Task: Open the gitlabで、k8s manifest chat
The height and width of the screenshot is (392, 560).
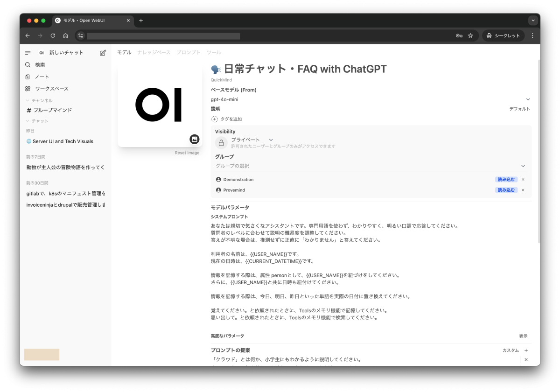Action: [65, 193]
